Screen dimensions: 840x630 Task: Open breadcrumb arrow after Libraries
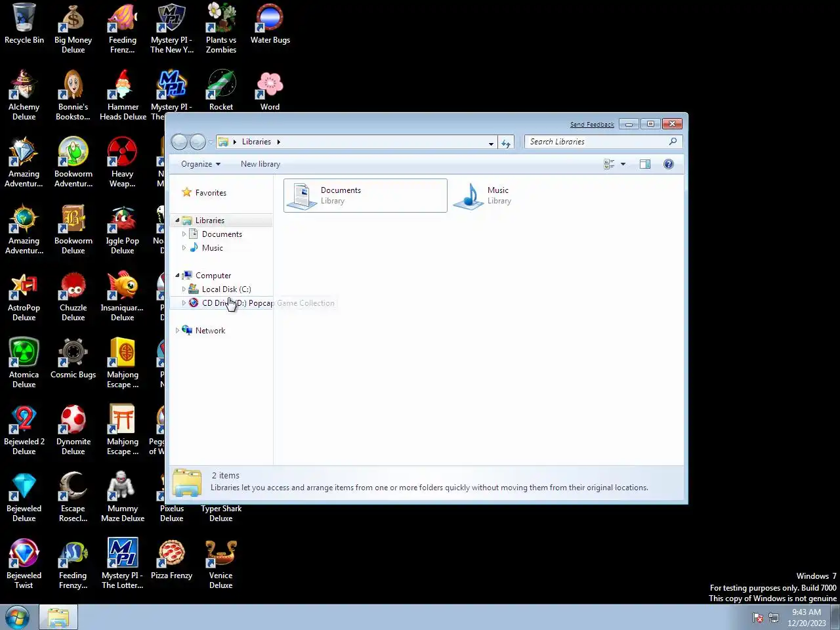coord(278,142)
